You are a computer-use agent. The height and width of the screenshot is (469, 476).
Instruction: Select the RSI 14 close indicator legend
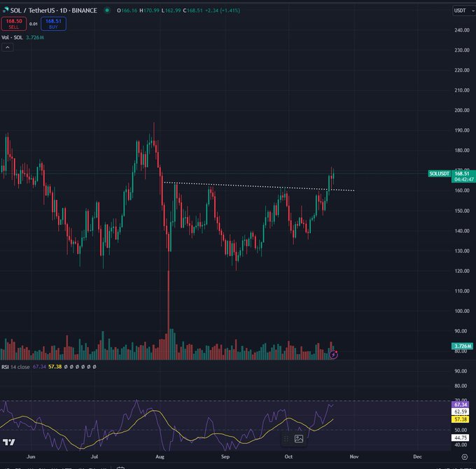coord(17,366)
